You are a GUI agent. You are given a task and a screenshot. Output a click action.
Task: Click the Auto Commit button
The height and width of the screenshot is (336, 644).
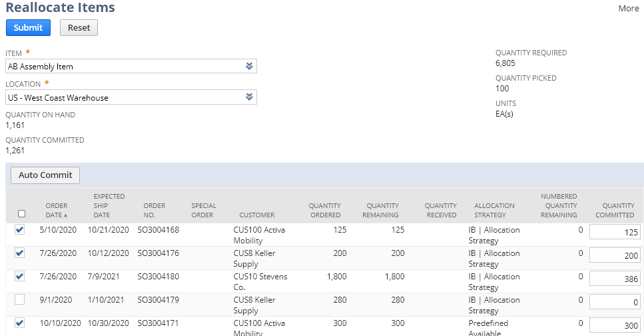45,175
